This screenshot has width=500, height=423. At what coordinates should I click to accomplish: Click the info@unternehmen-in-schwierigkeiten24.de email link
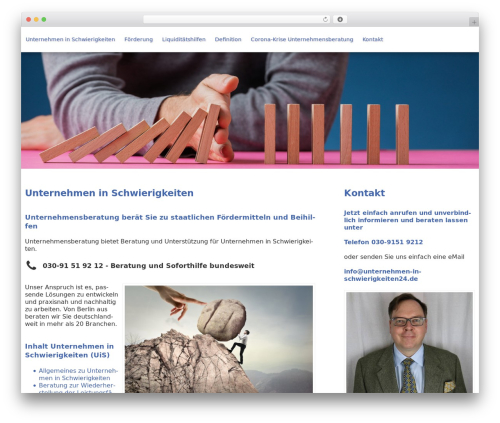382,275
